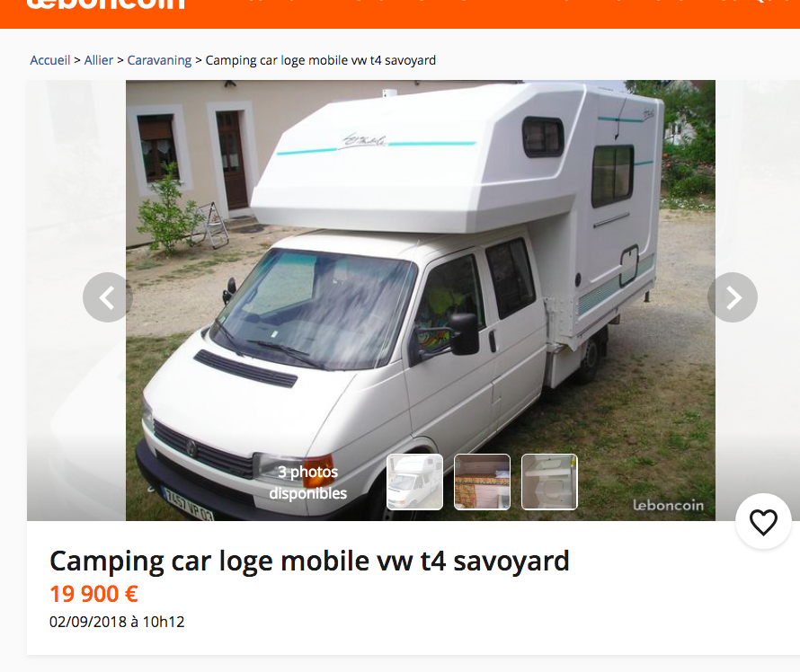Click the '3 photos disponibles' label
The image size is (800, 672).
[x=307, y=482]
